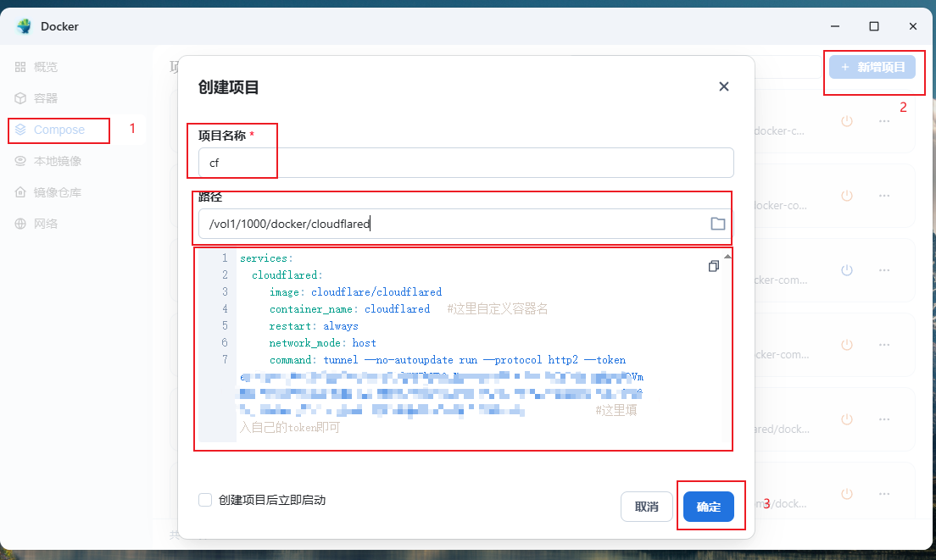Screen dimensions: 936x560
Task: Click the Docker whale logo in title bar
Action: click(x=24, y=26)
